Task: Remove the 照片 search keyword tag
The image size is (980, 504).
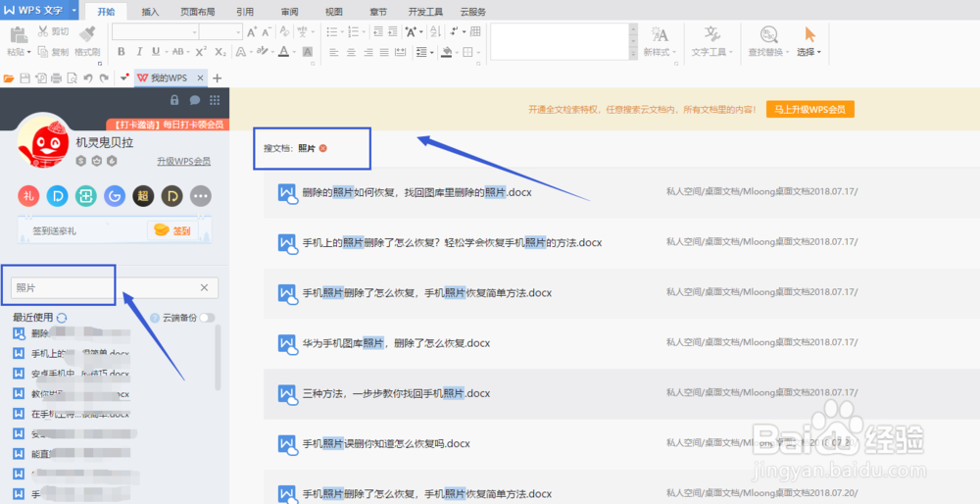Action: pyautogui.click(x=322, y=148)
